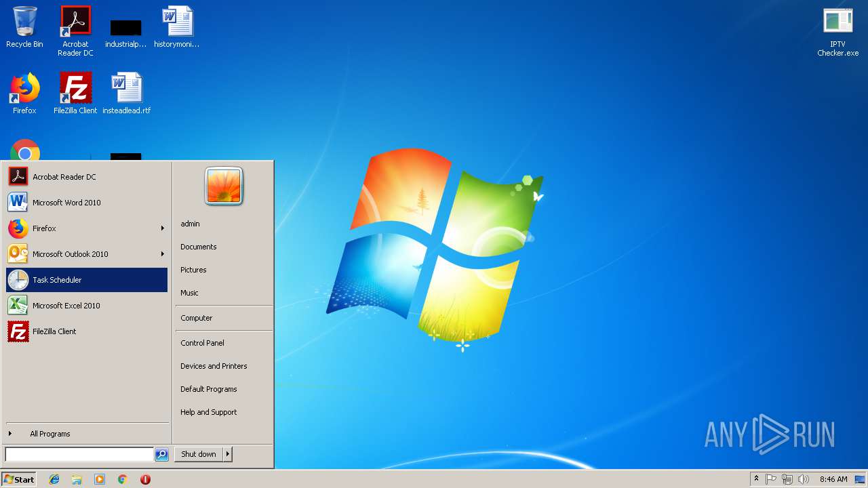Open FileZilla Client desktop shortcut
The image size is (868, 488).
pos(75,94)
